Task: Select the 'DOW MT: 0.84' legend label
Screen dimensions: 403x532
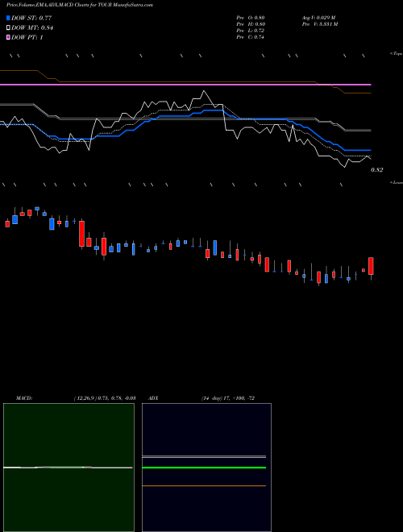Action: (x=32, y=28)
